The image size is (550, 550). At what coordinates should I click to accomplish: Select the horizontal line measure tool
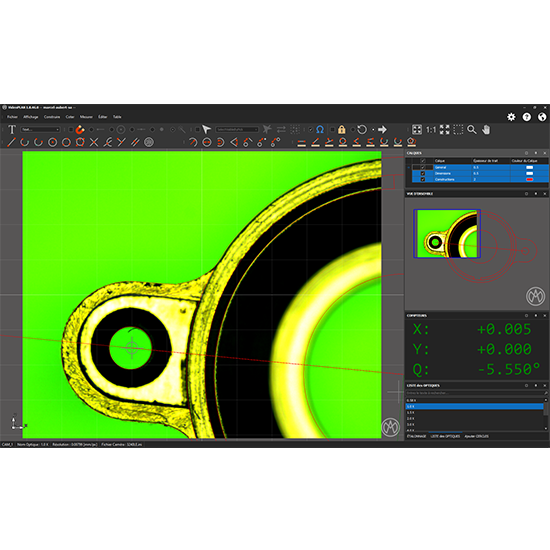[301, 142]
